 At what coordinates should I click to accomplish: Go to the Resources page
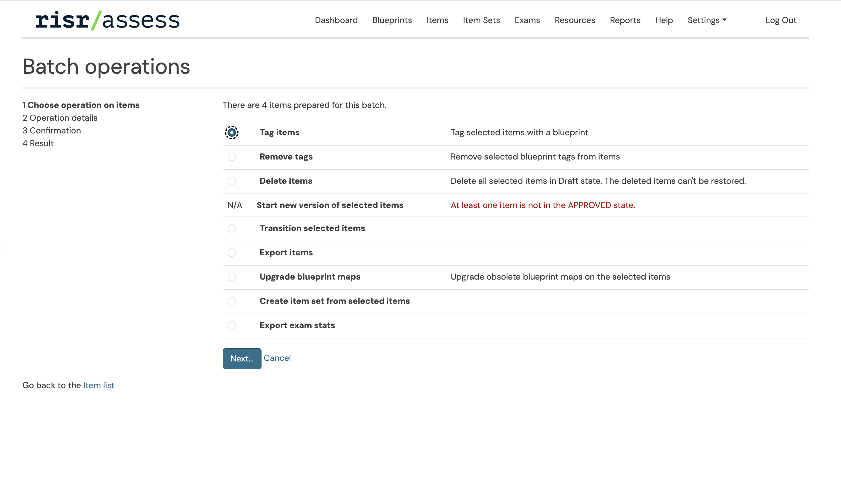[575, 20]
